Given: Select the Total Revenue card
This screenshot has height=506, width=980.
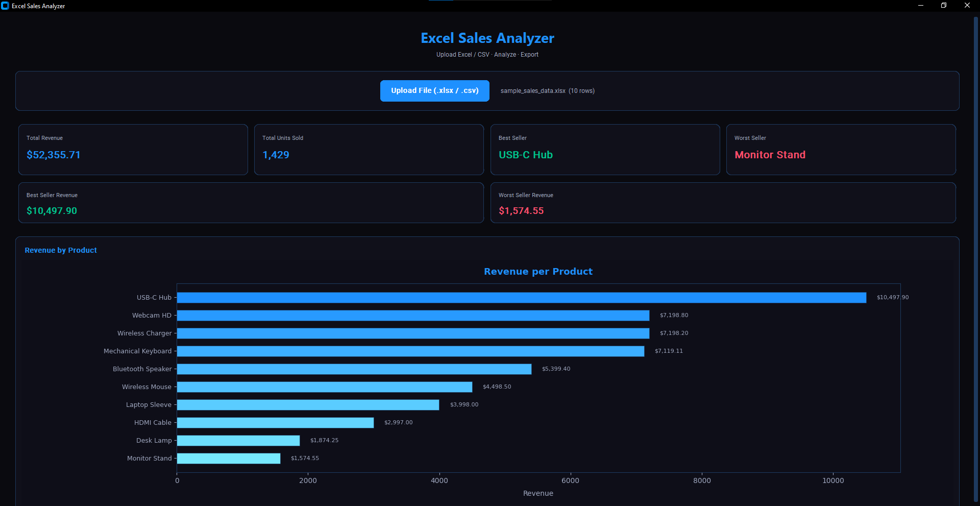Looking at the screenshot, I should pyautogui.click(x=133, y=150).
